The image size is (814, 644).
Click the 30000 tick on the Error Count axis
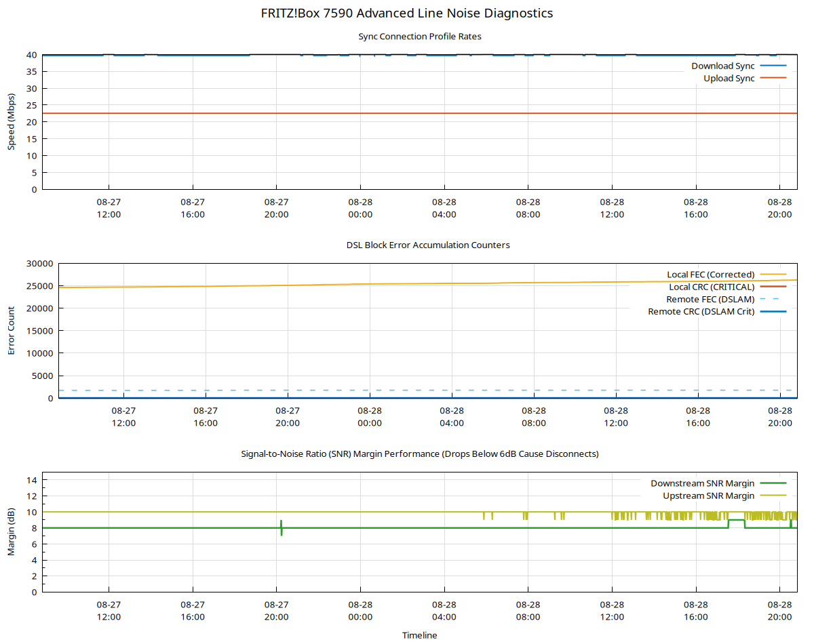click(x=39, y=264)
